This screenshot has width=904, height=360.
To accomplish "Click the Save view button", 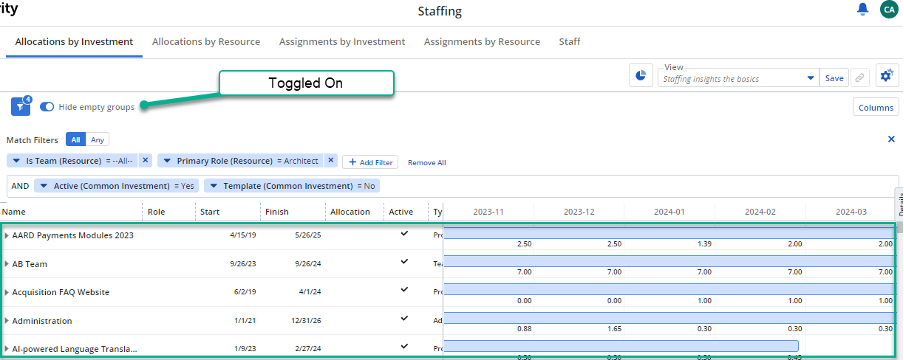I will click(834, 78).
